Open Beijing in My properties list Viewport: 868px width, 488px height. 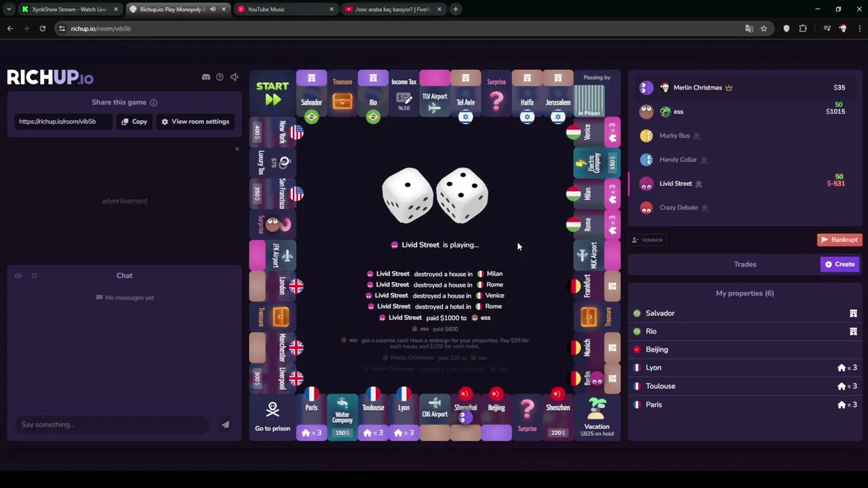(x=745, y=350)
